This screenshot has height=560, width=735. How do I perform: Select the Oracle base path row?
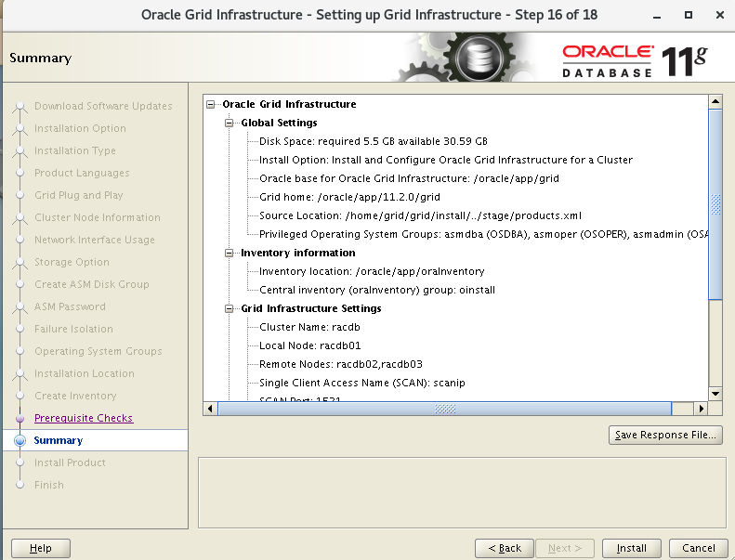coord(409,178)
